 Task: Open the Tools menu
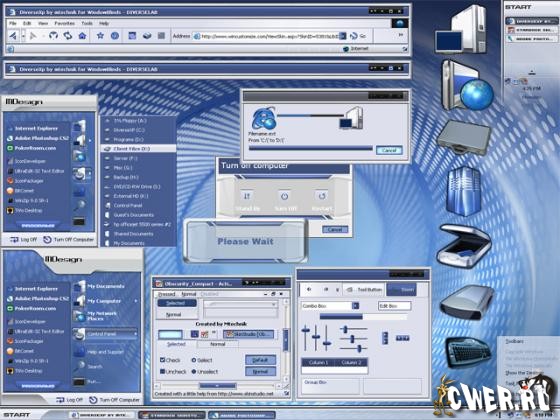click(87, 23)
